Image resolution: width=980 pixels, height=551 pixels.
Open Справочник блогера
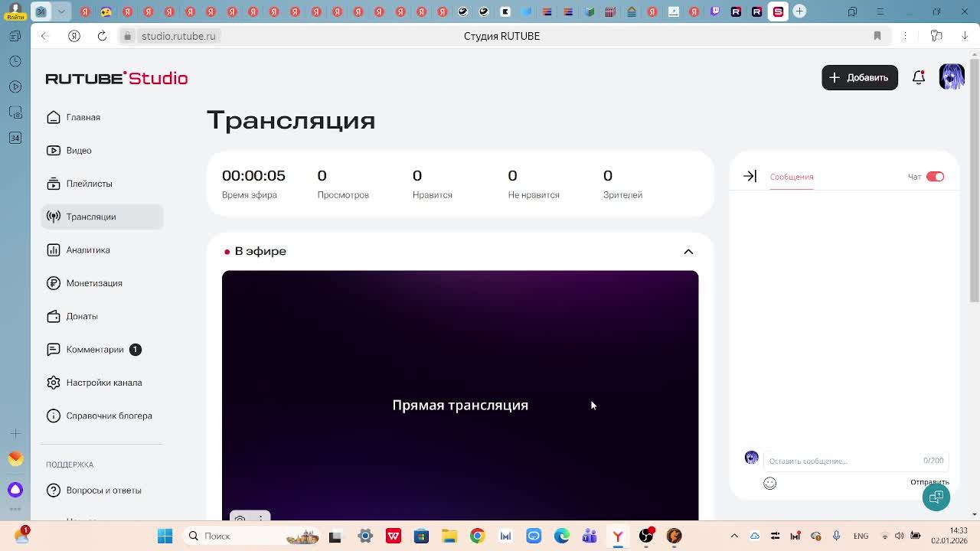[100, 416]
